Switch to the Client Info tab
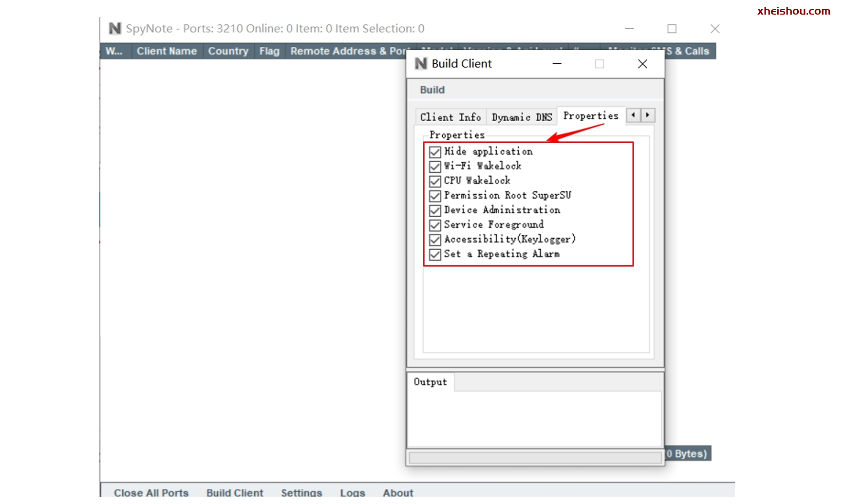The image size is (845, 504). coord(451,117)
